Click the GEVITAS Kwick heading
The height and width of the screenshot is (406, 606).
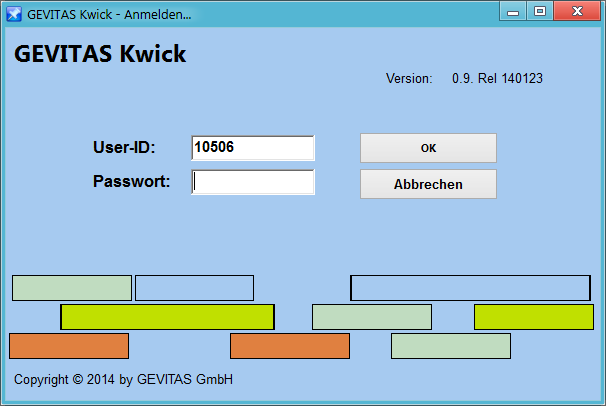pyautogui.click(x=100, y=53)
